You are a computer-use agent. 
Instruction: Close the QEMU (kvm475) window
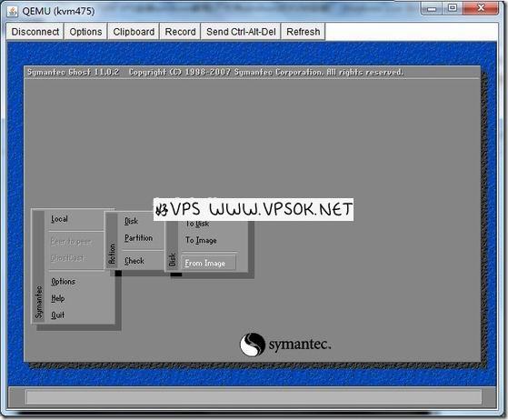point(481,8)
